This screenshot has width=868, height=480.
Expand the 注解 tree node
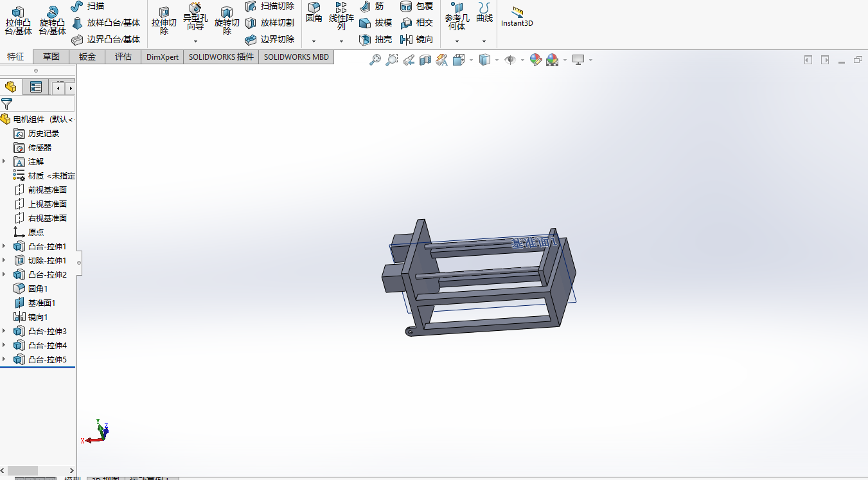[4, 161]
